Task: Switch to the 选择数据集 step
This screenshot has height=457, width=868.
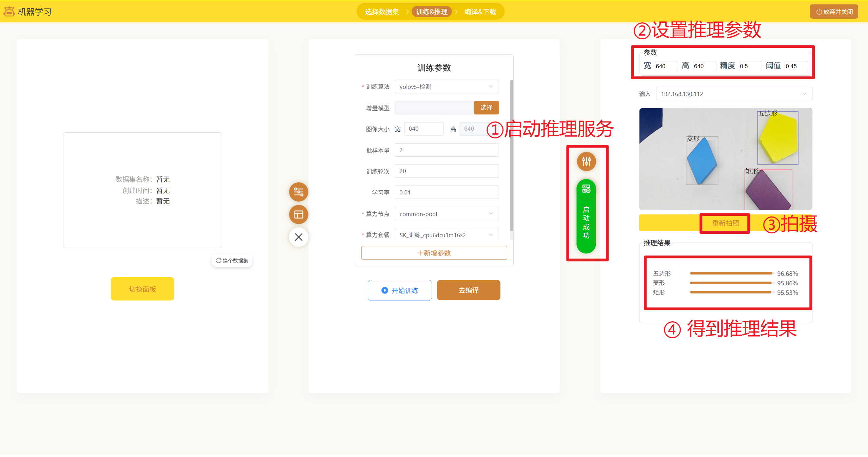Action: click(382, 12)
